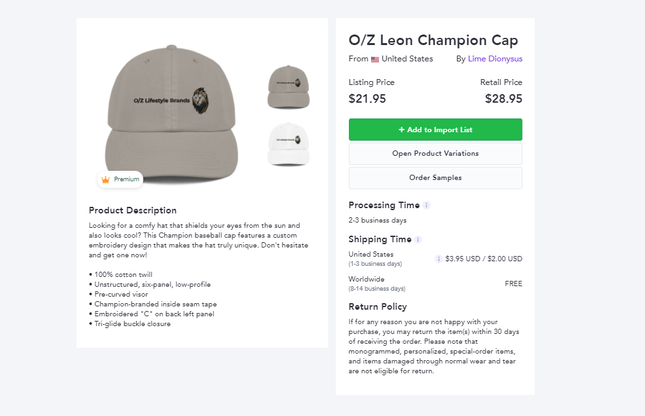Image resolution: width=645 pixels, height=416 pixels.
Task: Add product to Import List
Action: tap(435, 130)
